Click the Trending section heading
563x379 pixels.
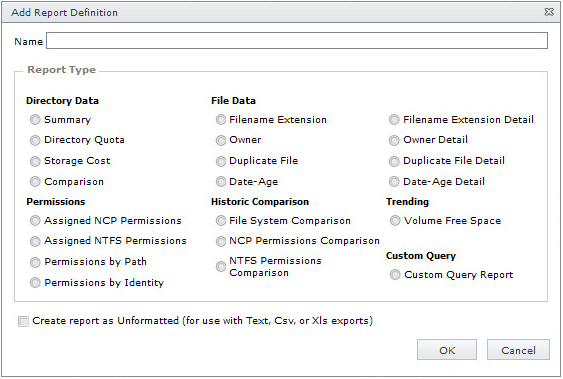[408, 202]
